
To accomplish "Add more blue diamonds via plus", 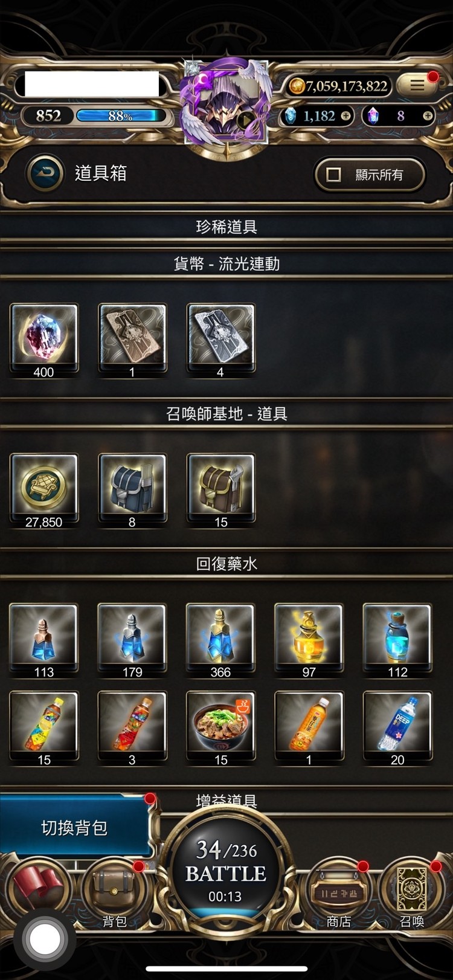I will (x=345, y=115).
